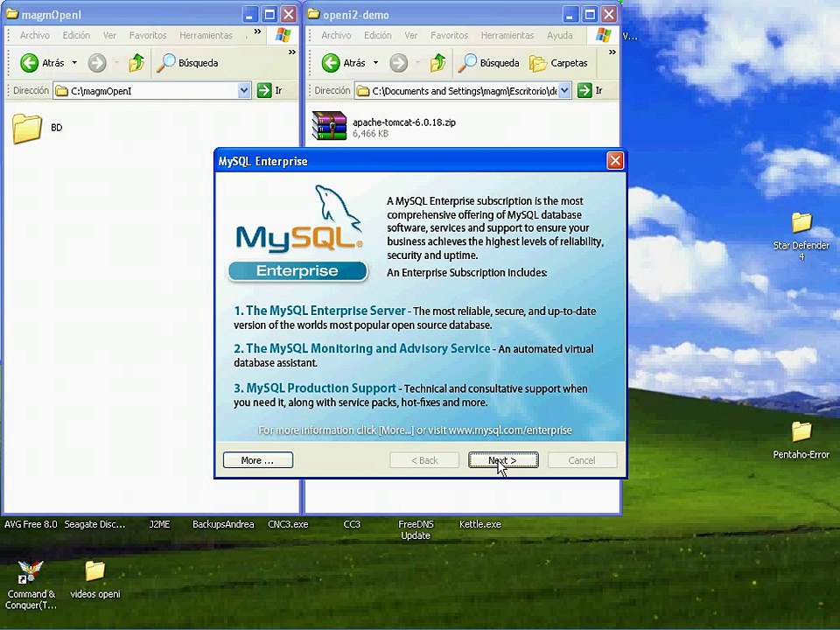
Task: Click MySQL Production Support heading
Action: [x=315, y=388]
